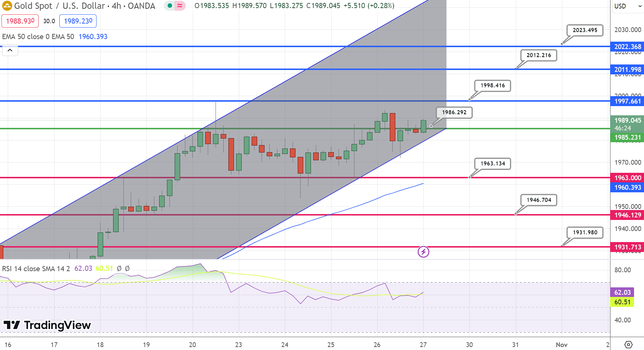Click the 1970.000 price scale tick
The width and height of the screenshot is (644, 350).
click(627, 162)
